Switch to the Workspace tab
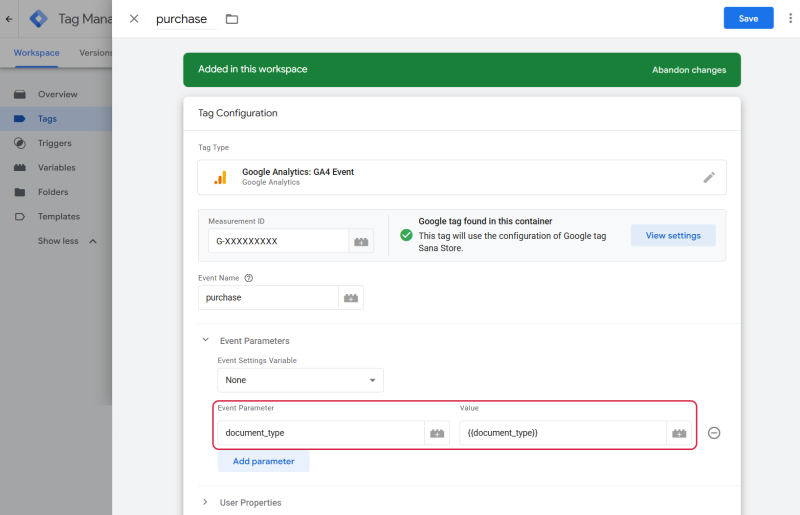The width and height of the screenshot is (800, 515). pyautogui.click(x=36, y=53)
